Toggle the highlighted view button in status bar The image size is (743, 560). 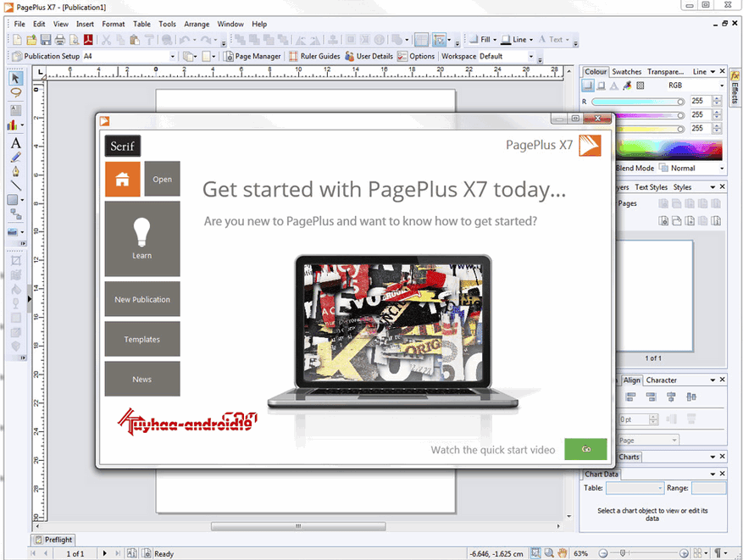coord(535,553)
